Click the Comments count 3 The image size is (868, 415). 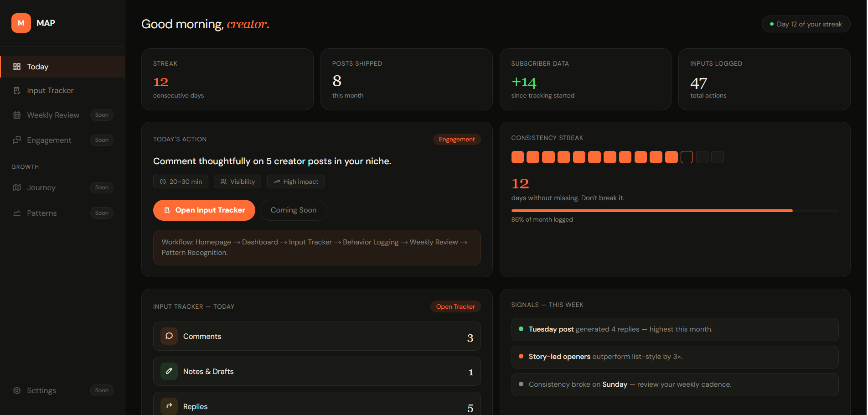[470, 338]
